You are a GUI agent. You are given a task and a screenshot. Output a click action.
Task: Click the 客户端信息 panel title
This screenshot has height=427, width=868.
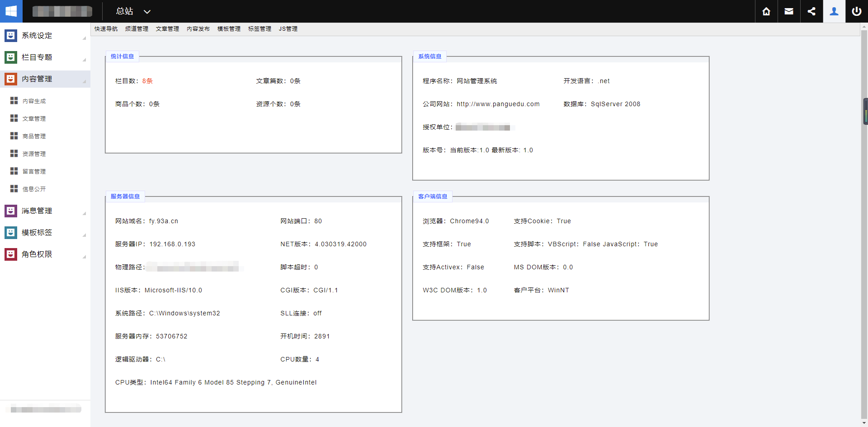(x=433, y=197)
